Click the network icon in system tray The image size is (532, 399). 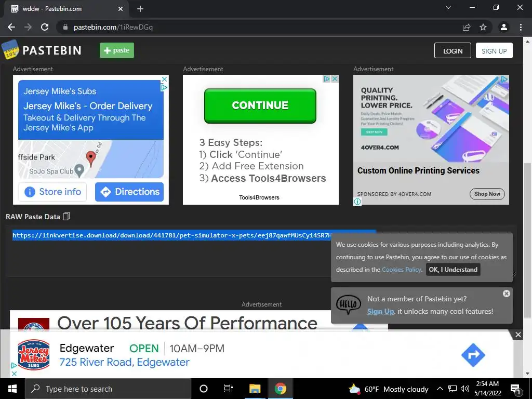pos(453,389)
